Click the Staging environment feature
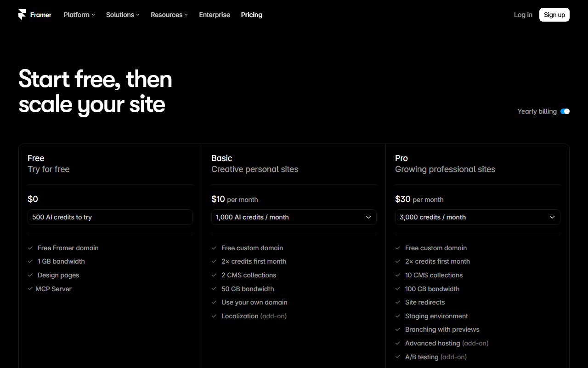The width and height of the screenshot is (588, 368). [436, 316]
